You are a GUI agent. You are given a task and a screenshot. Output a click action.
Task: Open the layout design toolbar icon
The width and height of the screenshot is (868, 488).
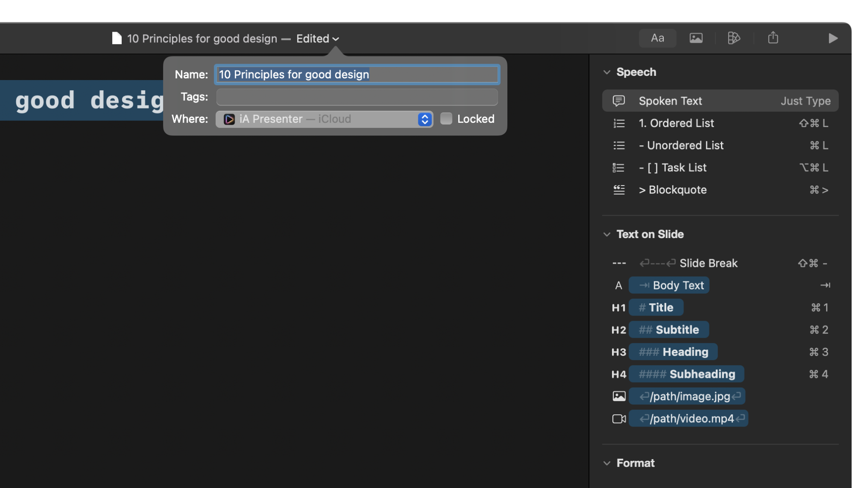734,38
